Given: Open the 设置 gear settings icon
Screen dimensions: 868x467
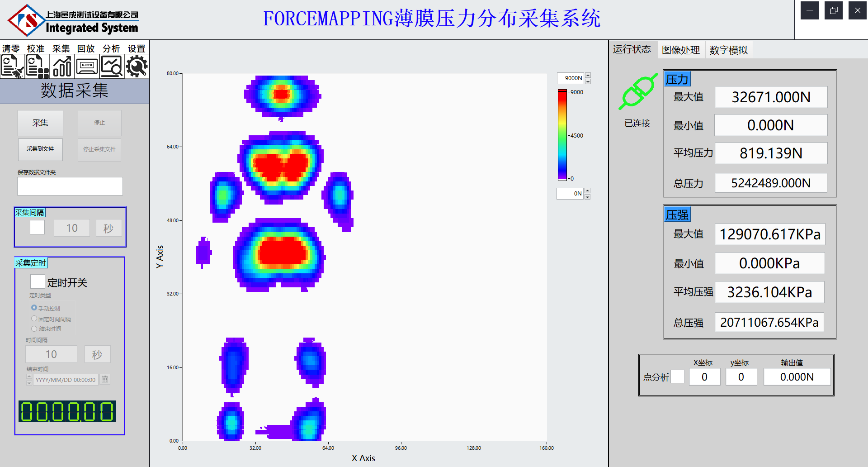Looking at the screenshot, I should 137,67.
